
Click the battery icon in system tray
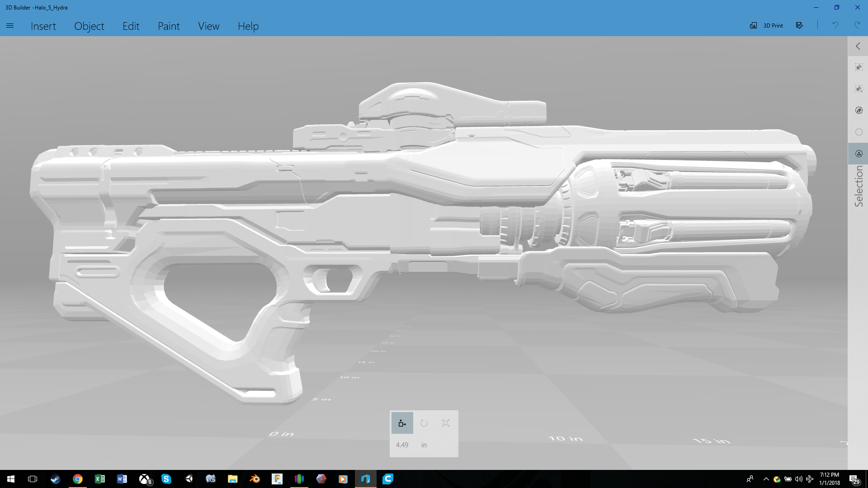click(x=788, y=479)
